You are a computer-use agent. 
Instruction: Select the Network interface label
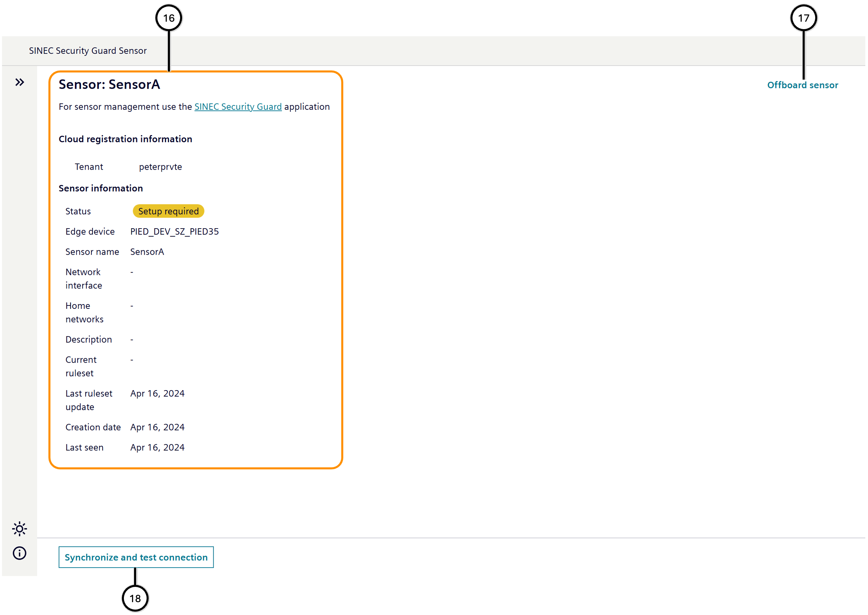click(x=84, y=279)
